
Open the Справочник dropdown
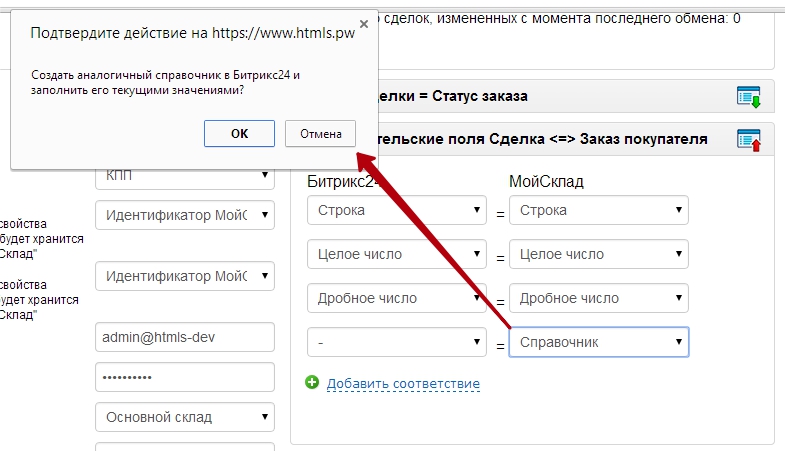pyautogui.click(x=598, y=342)
